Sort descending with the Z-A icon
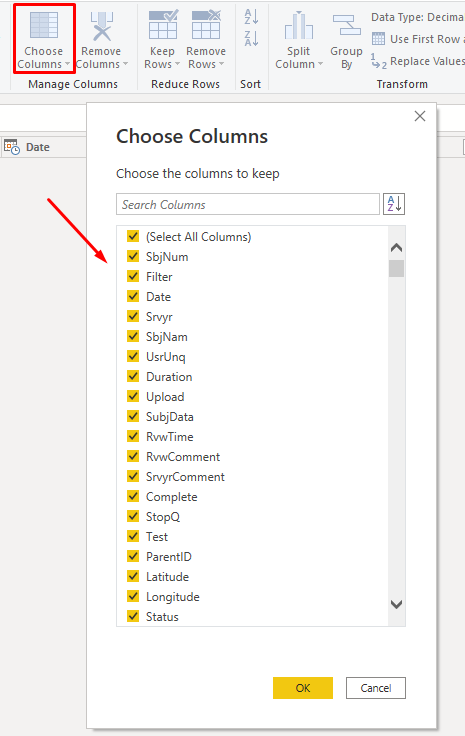 251,38
